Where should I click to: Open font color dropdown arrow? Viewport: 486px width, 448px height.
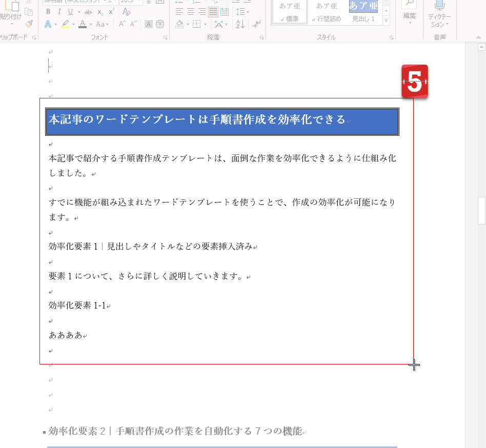click(x=91, y=24)
